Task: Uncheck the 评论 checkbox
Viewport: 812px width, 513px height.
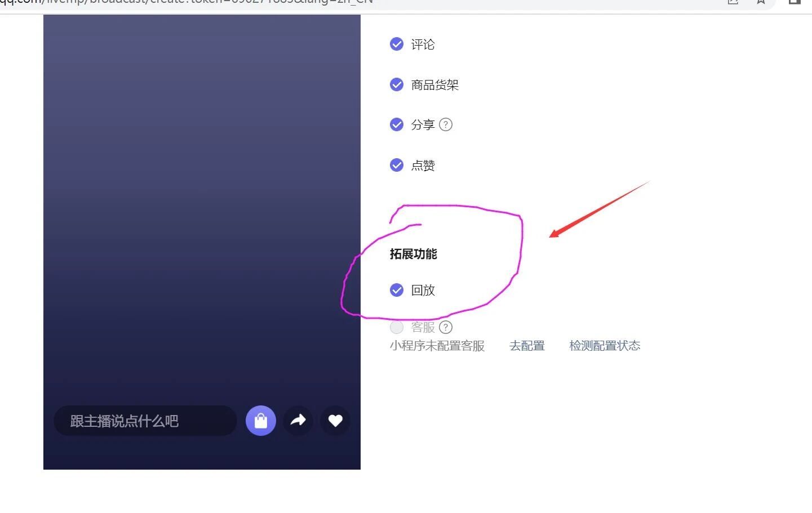Action: (x=397, y=44)
